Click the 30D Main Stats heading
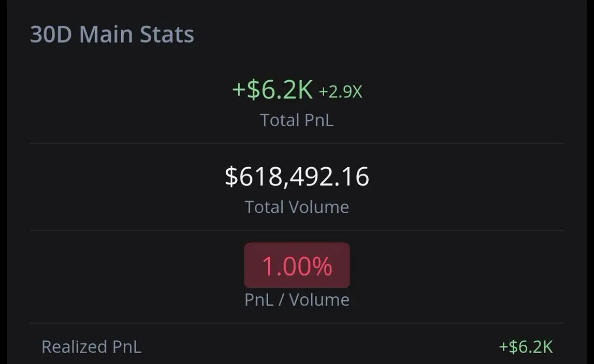Viewport: 594px width, 364px height. click(x=112, y=35)
